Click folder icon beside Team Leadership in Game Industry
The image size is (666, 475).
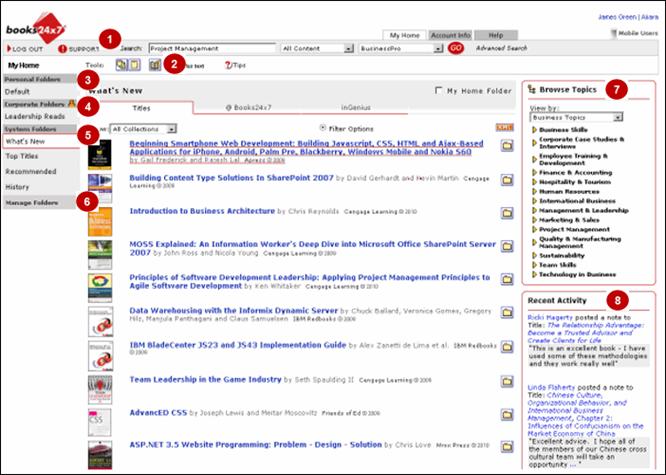coord(506,381)
